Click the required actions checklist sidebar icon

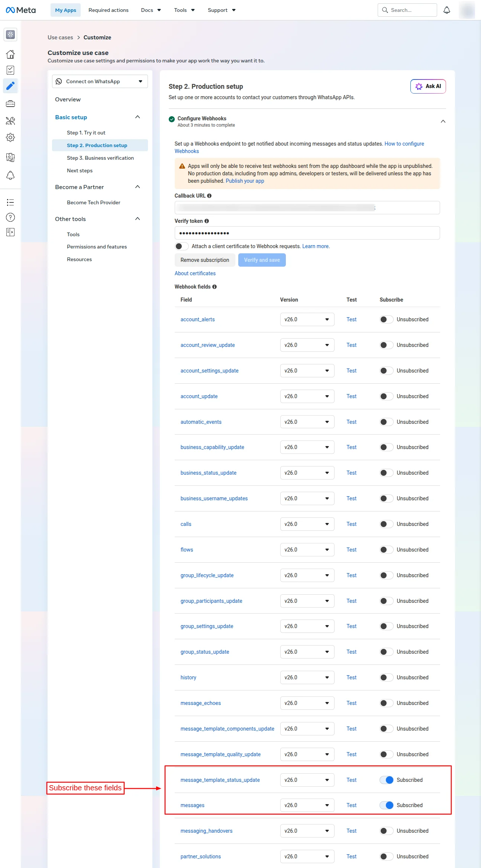click(x=10, y=70)
